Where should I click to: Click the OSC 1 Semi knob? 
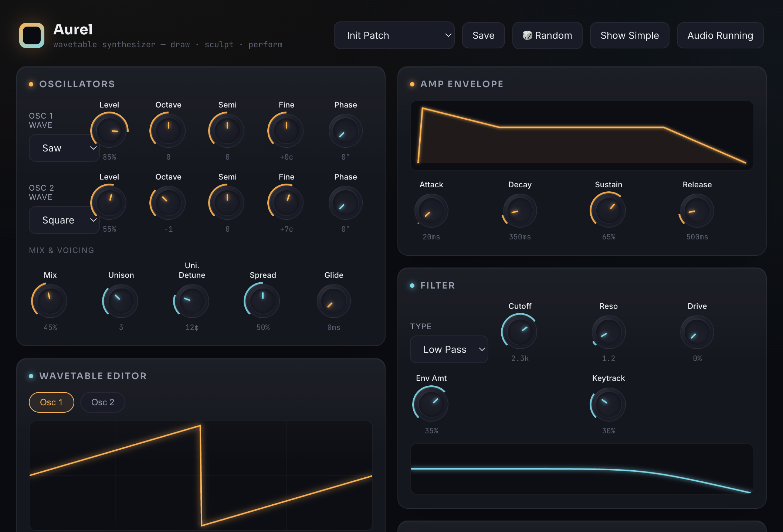(227, 131)
